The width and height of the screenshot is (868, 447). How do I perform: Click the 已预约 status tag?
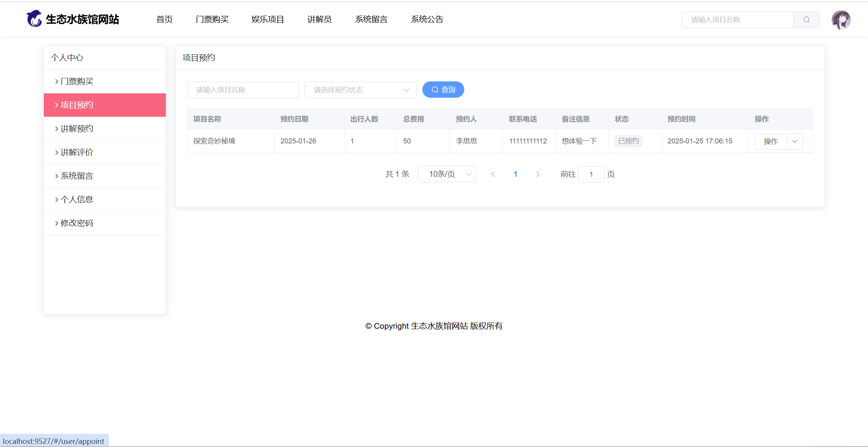point(628,141)
